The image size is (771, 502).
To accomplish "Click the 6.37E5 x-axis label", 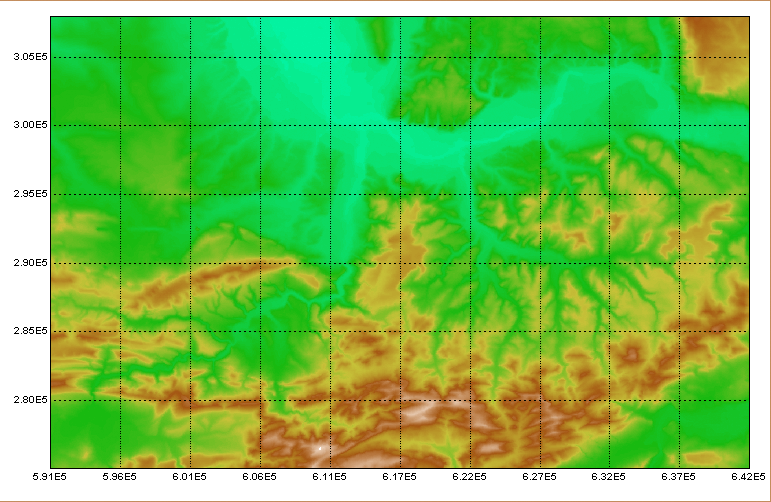I will 678,476.
